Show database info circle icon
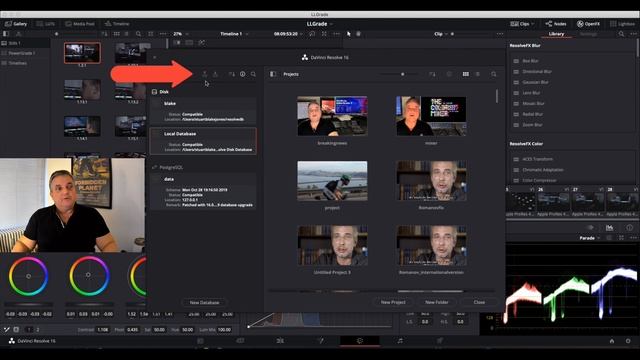Viewport: 640px width, 360px height. coord(242,74)
